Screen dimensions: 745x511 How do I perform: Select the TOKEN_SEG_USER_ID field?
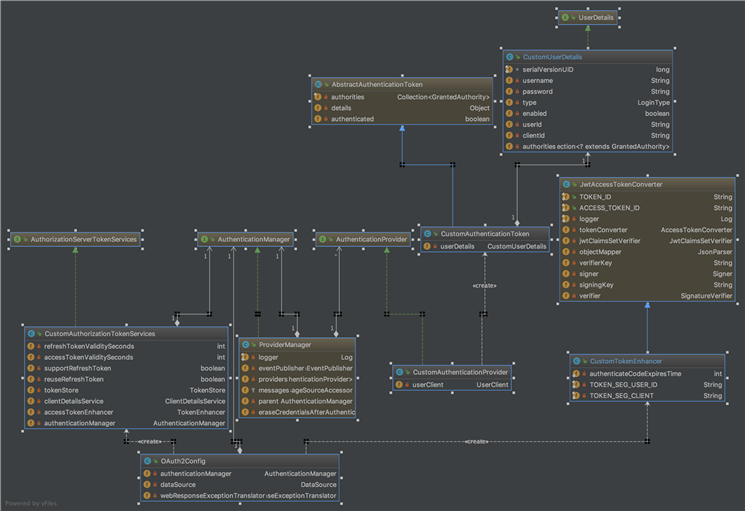tap(647, 385)
